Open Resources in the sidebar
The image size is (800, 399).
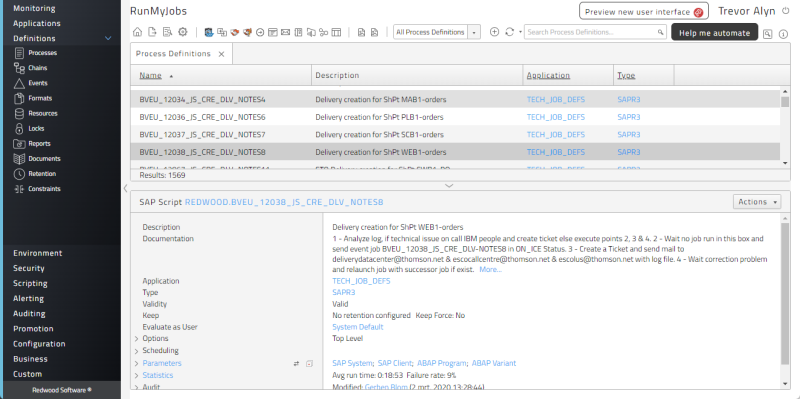click(x=42, y=113)
